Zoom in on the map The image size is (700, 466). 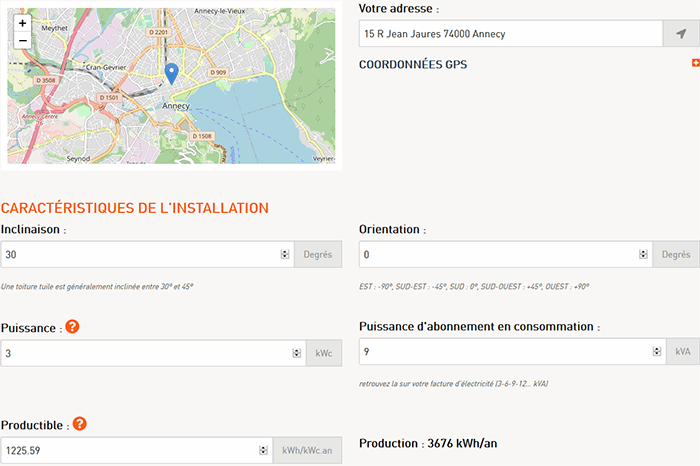(x=22, y=23)
